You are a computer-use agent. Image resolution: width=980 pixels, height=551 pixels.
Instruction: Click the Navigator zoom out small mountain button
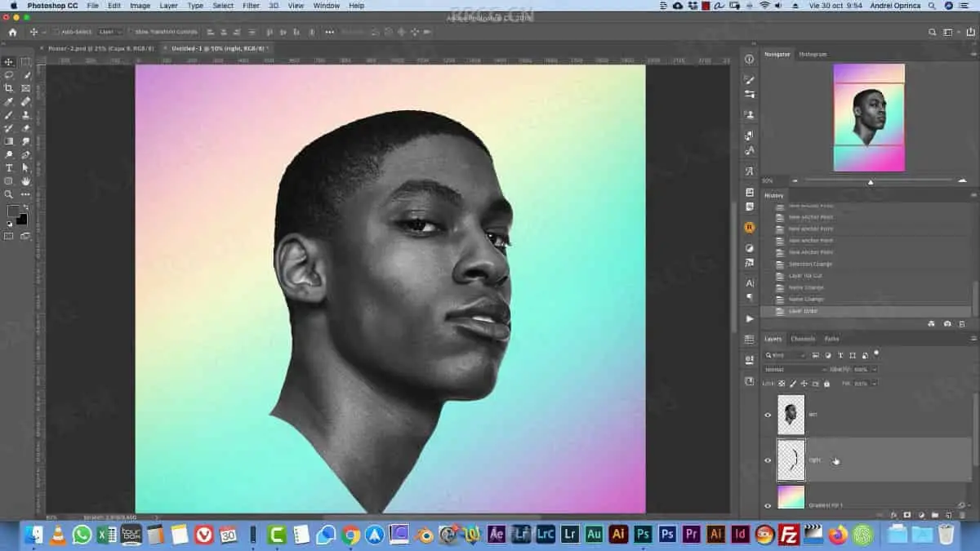795,180
